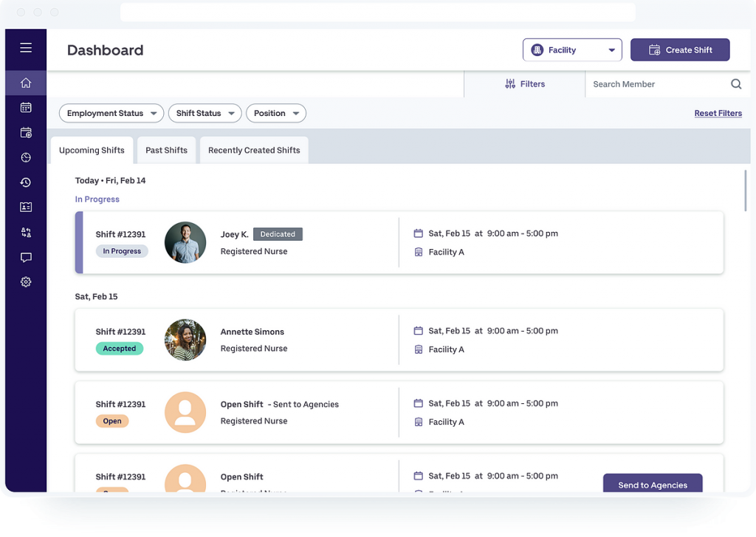This screenshot has width=756, height=537.
Task: Switch to Upcoming Shifts tab
Action: pyautogui.click(x=92, y=150)
